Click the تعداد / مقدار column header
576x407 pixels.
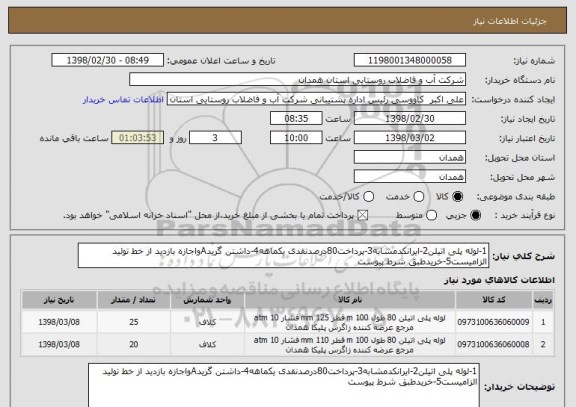[x=134, y=300]
